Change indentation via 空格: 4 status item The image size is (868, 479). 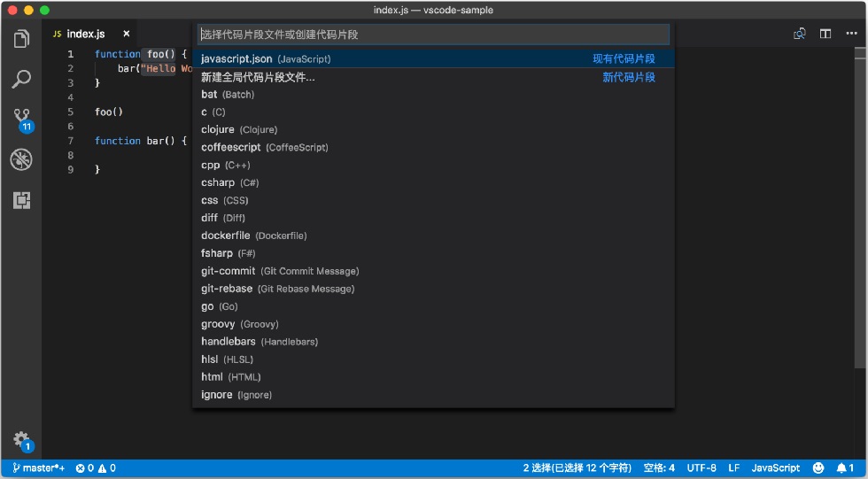coord(659,468)
